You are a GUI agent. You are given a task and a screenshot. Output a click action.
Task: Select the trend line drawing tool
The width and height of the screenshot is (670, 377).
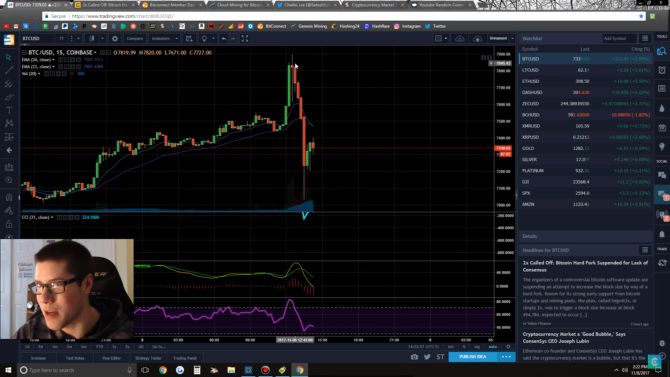pyautogui.click(x=9, y=71)
